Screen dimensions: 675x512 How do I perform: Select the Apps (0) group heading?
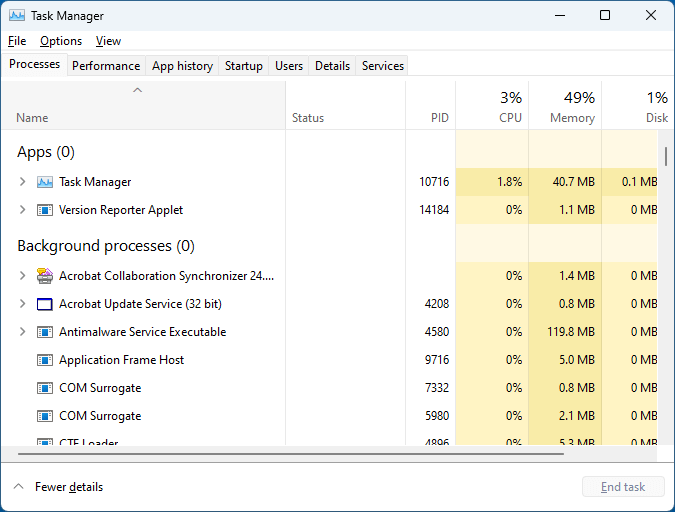[x=46, y=152]
